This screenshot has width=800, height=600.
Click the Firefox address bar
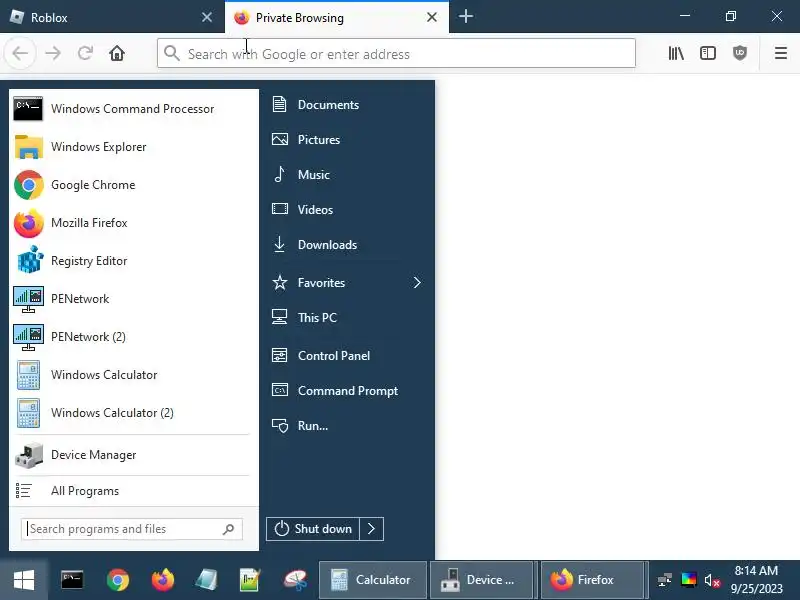pos(396,53)
